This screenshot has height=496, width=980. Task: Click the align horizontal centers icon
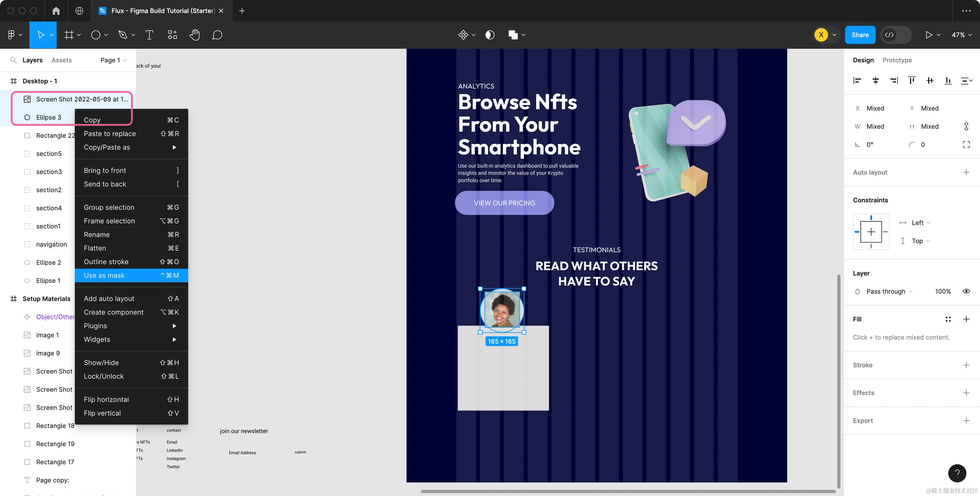[x=875, y=80]
